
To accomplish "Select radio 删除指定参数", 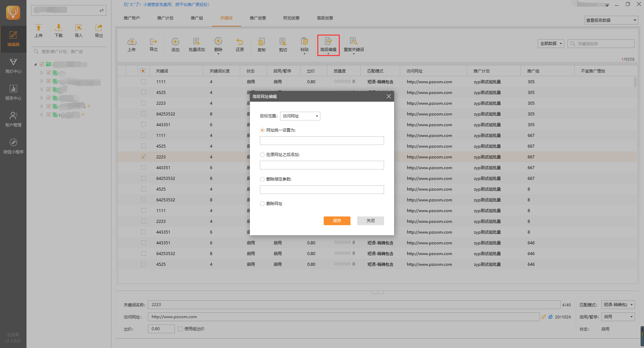I will pos(262,179).
